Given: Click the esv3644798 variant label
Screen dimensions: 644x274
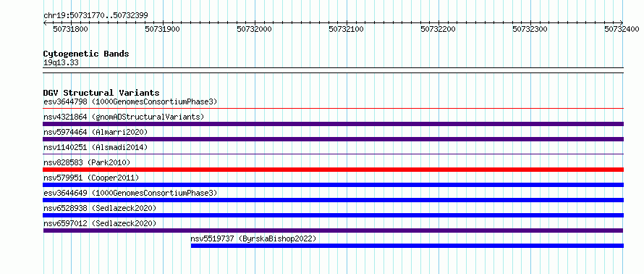Looking at the screenshot, I should pos(130,101).
